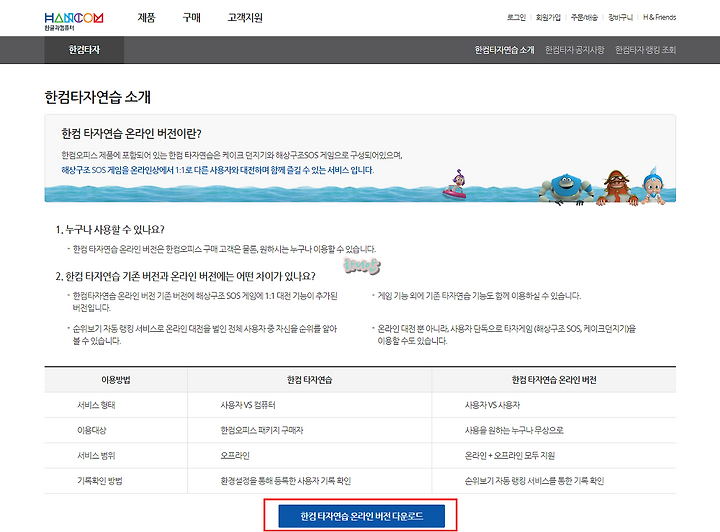Click the 기록확인 방법 row label
The image size is (720, 532).
[100, 481]
